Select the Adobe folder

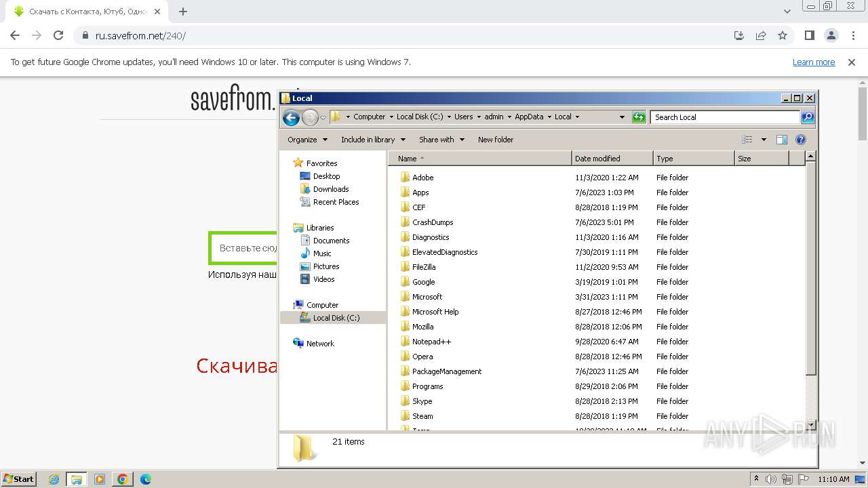(x=422, y=178)
